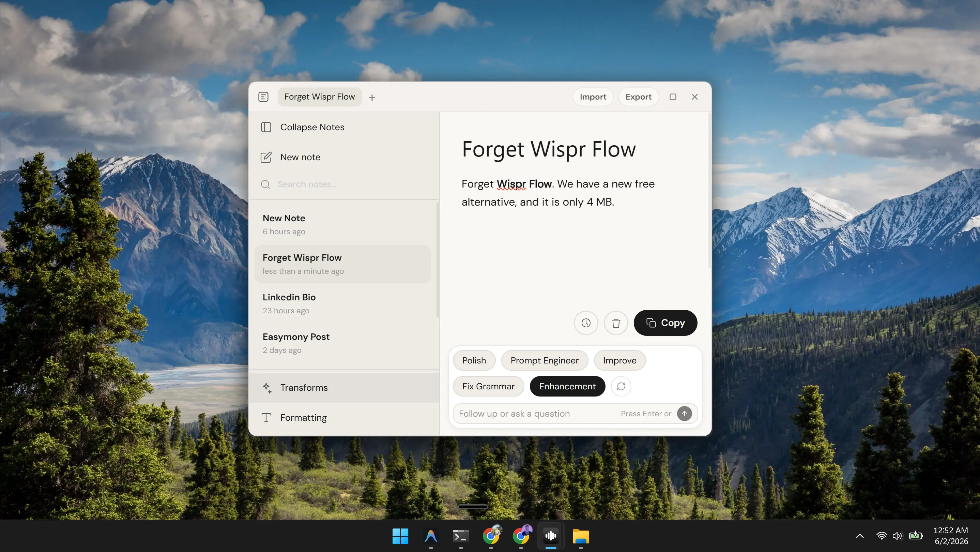Maximize the notes window
Viewport: 980px width, 552px height.
673,97
